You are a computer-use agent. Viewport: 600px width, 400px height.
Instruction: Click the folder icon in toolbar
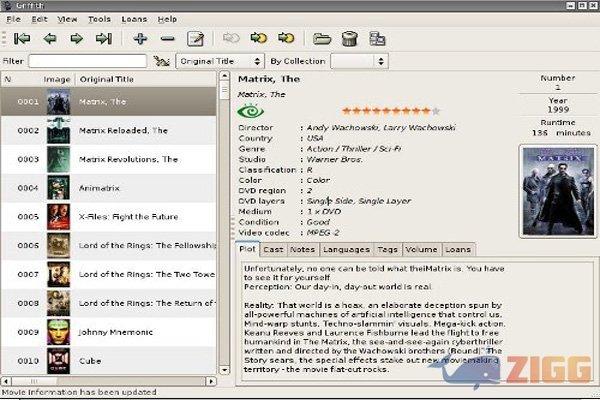[322, 39]
